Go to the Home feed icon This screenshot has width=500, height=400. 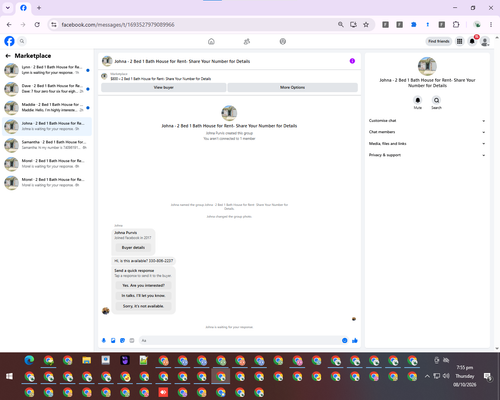point(211,41)
